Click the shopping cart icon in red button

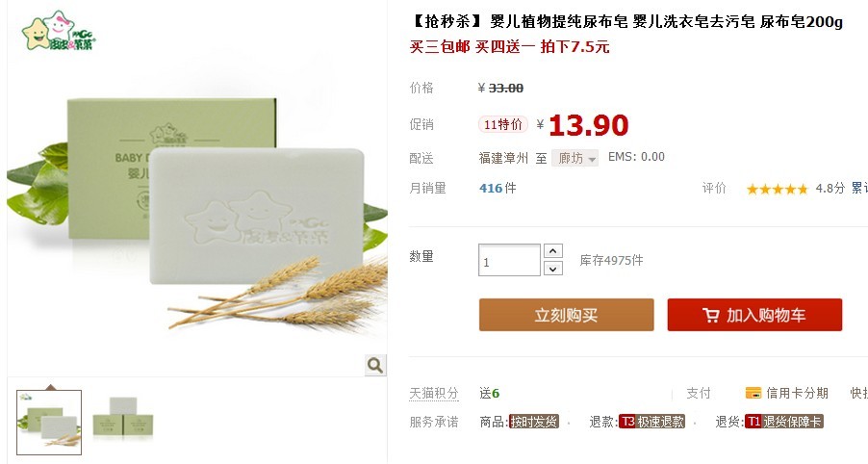coord(711,315)
